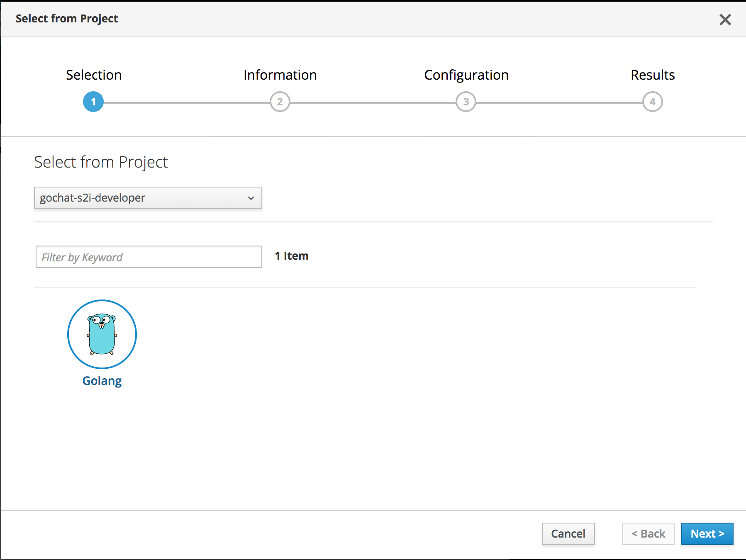Go to step 4 circle
This screenshot has width=746, height=560.
653,102
